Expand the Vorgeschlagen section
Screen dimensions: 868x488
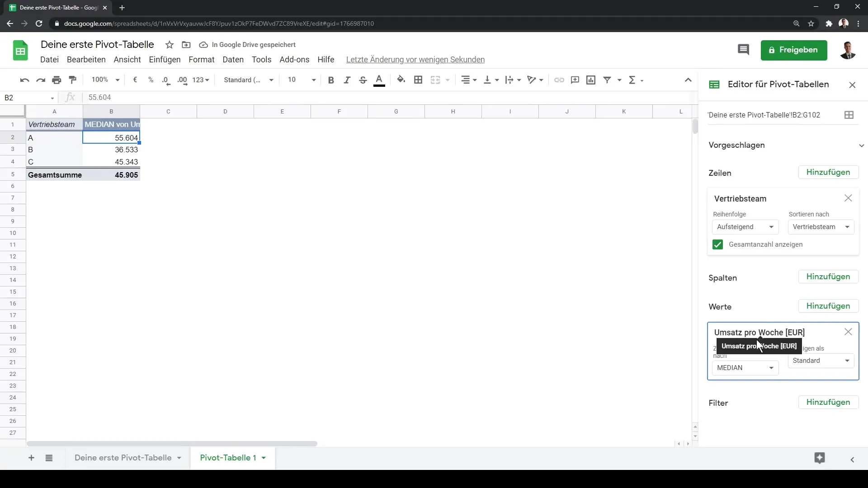tap(861, 145)
